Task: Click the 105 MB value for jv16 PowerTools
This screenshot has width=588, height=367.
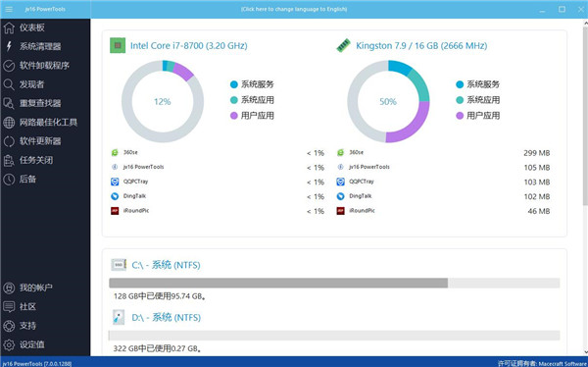Action: point(537,168)
